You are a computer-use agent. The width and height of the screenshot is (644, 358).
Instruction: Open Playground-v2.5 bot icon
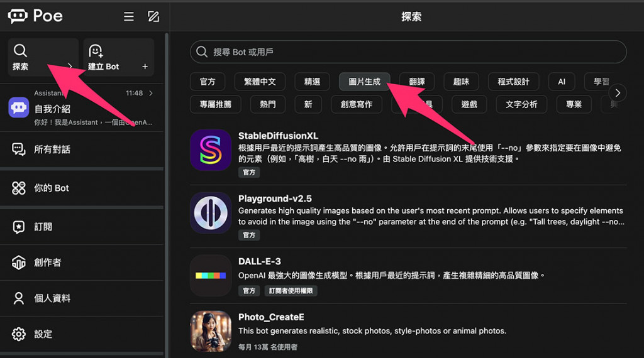tap(211, 213)
